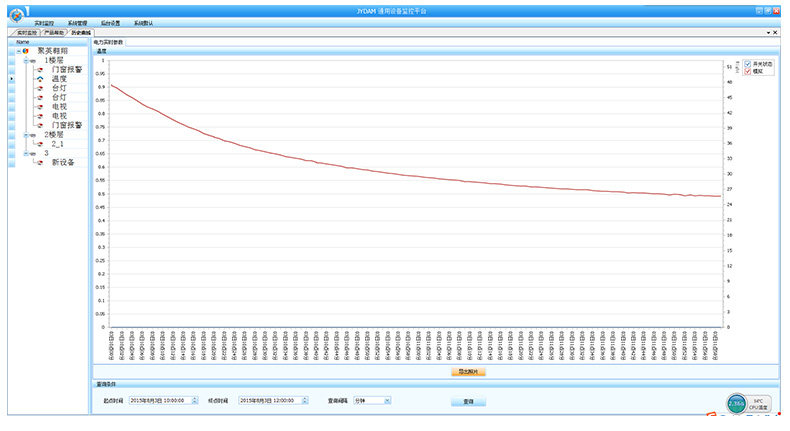Toggle the 模拟 legend checkbox
The height and width of the screenshot is (431, 790).
click(x=746, y=71)
